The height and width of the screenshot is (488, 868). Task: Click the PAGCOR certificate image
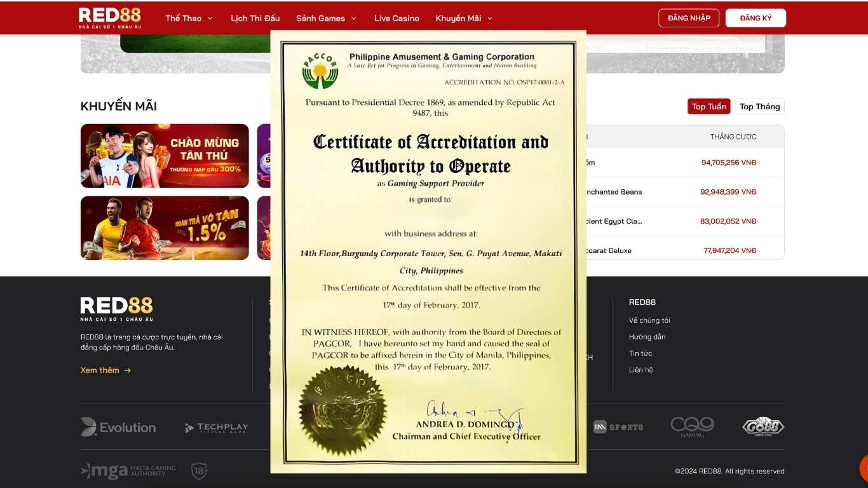click(x=428, y=252)
